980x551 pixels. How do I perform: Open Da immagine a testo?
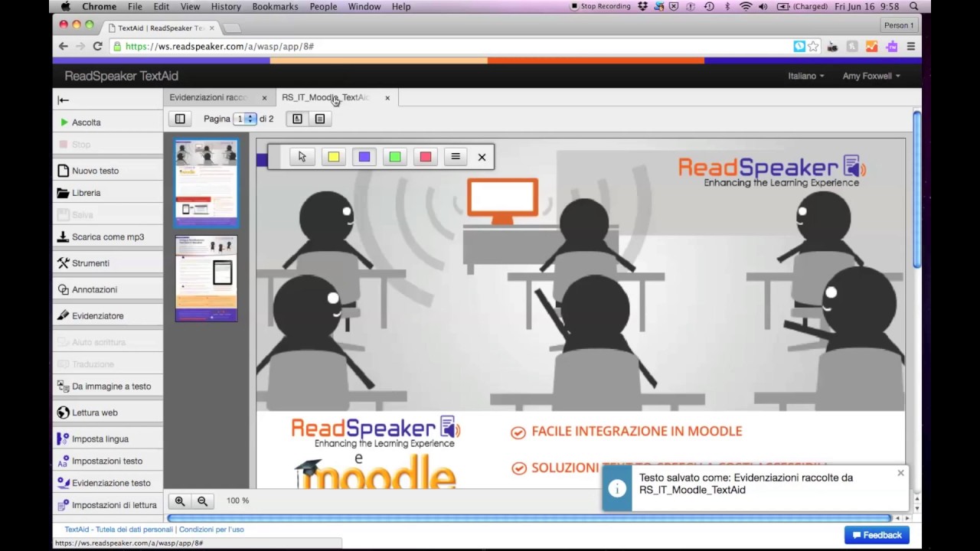tap(107, 386)
